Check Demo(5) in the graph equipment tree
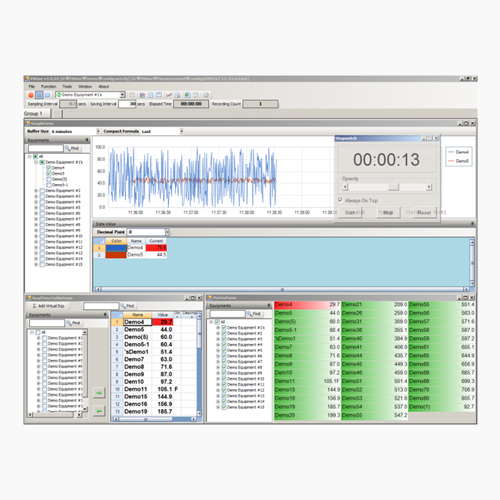This screenshot has width=500, height=500. (x=49, y=179)
